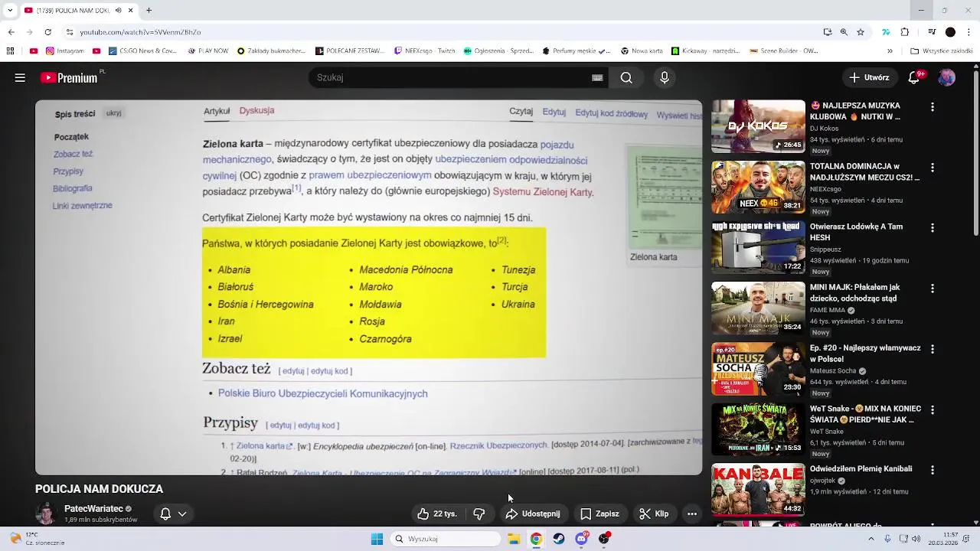Open options menu for DJ Kokos video
The height and width of the screenshot is (551, 980).
coord(933,107)
